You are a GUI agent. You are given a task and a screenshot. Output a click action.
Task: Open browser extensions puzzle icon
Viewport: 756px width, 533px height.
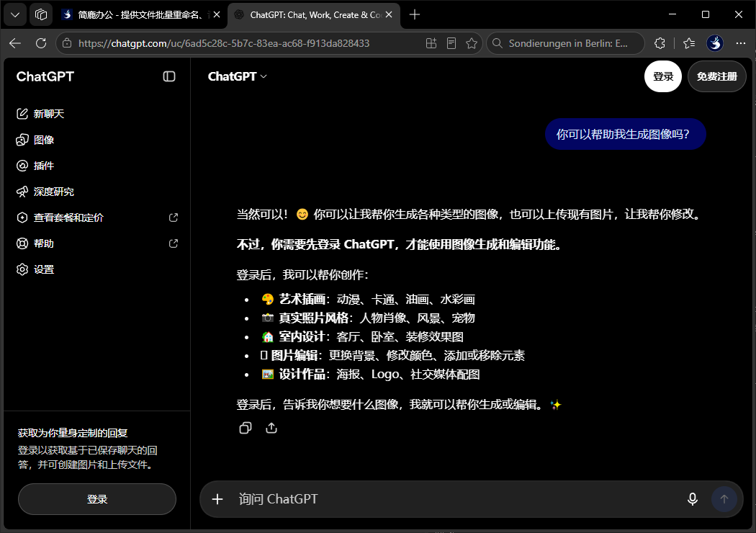click(x=660, y=43)
